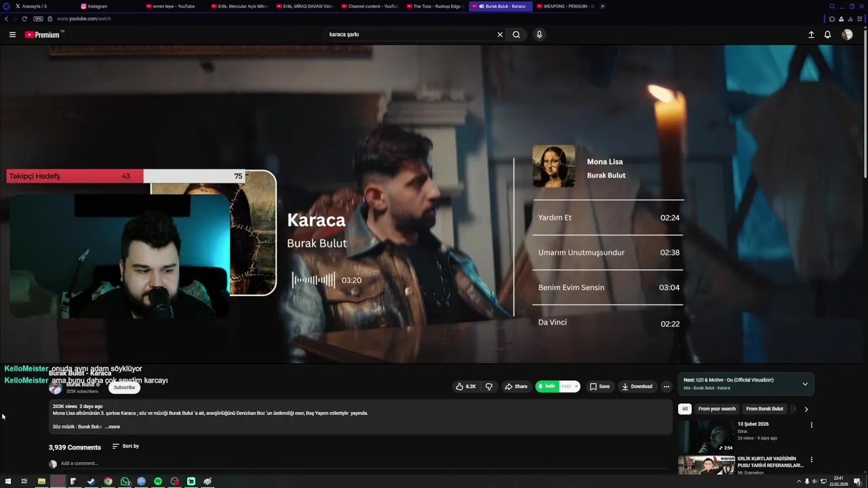Image resolution: width=868 pixels, height=488 pixels.
Task: Clear the search box with the X
Action: click(x=500, y=35)
